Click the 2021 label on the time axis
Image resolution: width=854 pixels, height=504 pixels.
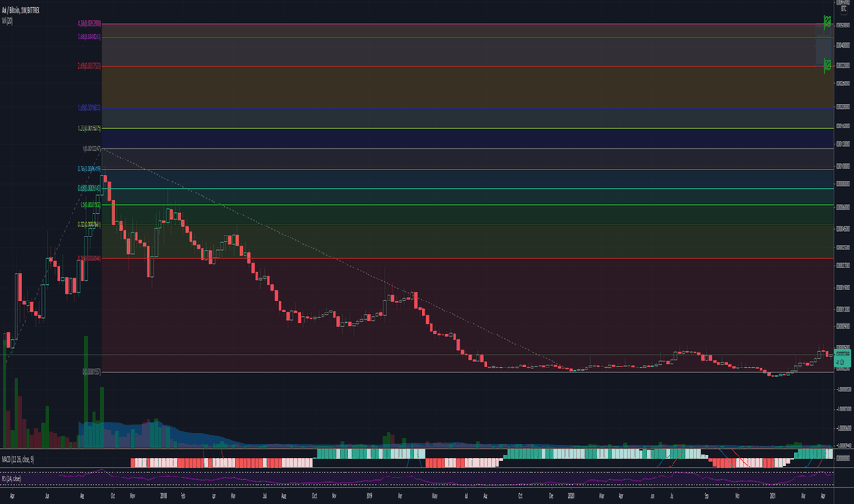[772, 496]
